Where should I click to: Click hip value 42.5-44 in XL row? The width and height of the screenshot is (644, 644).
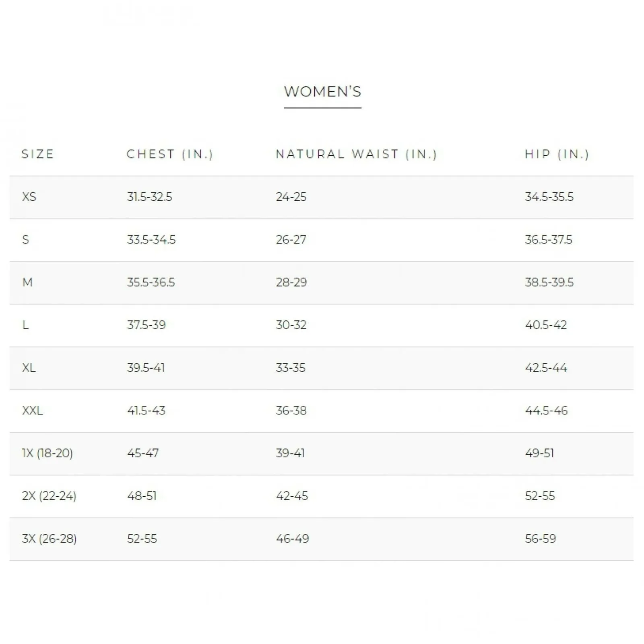coord(546,367)
